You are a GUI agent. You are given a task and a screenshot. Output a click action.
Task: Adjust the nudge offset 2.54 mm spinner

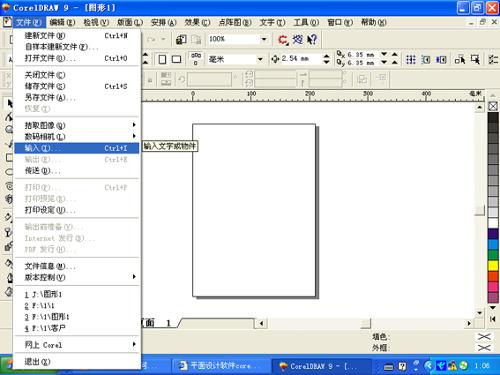(x=326, y=59)
